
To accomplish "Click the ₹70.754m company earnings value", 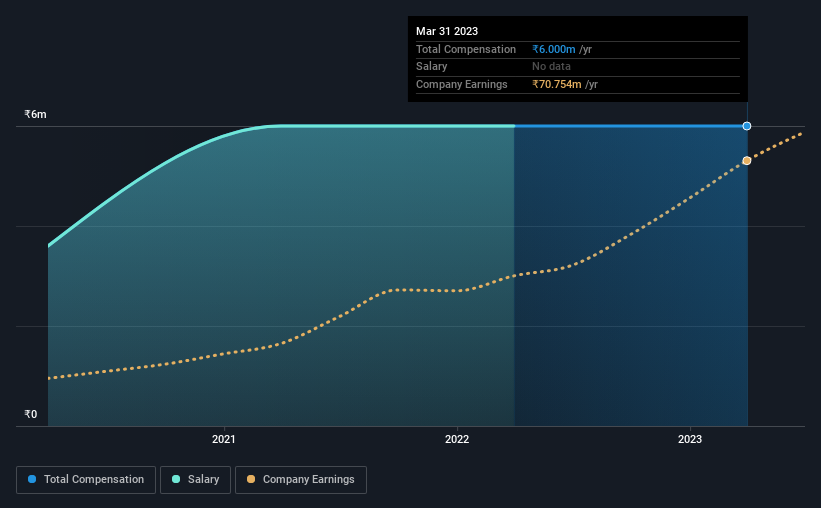I will 557,84.
